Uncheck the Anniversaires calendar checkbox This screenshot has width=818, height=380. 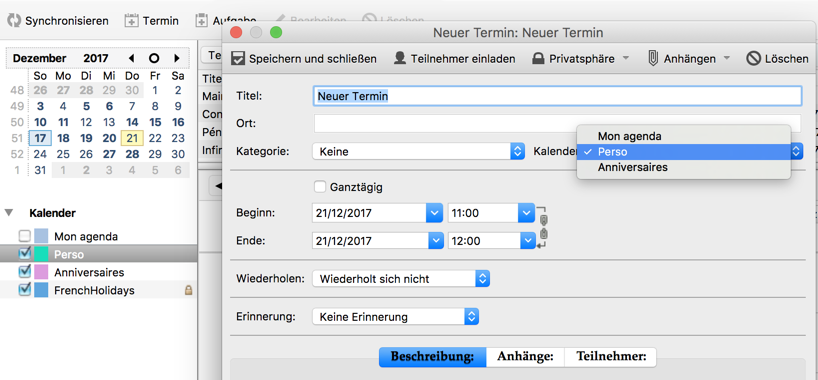coord(25,272)
